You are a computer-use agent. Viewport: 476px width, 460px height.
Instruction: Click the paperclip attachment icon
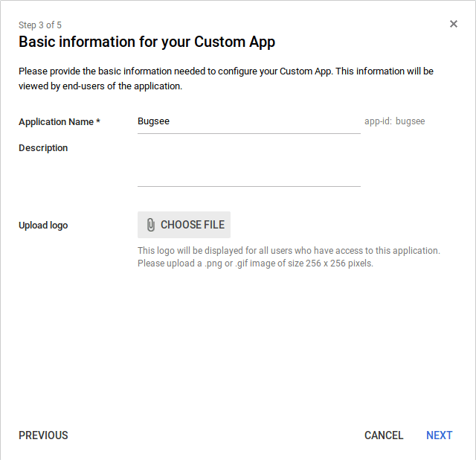coord(150,225)
